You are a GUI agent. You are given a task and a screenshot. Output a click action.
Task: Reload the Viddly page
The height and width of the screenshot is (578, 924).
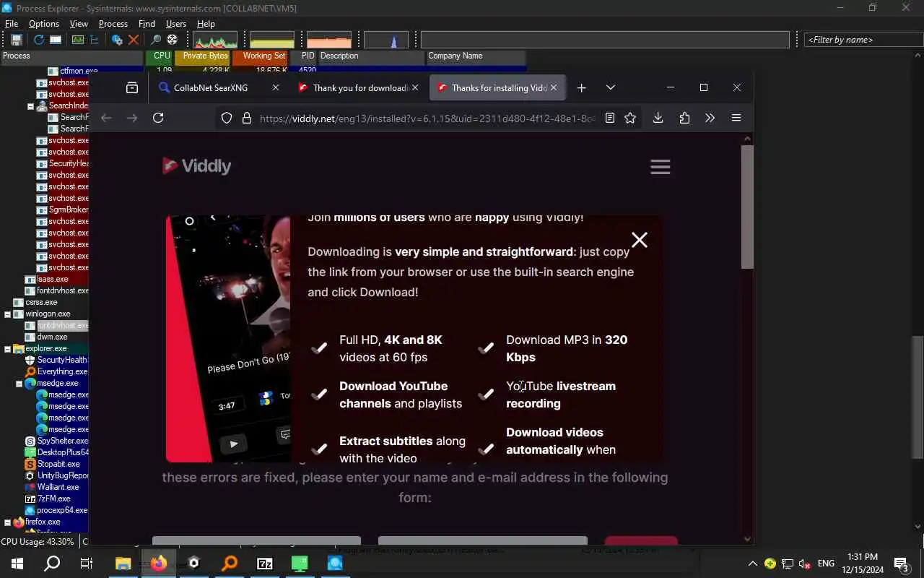point(158,118)
